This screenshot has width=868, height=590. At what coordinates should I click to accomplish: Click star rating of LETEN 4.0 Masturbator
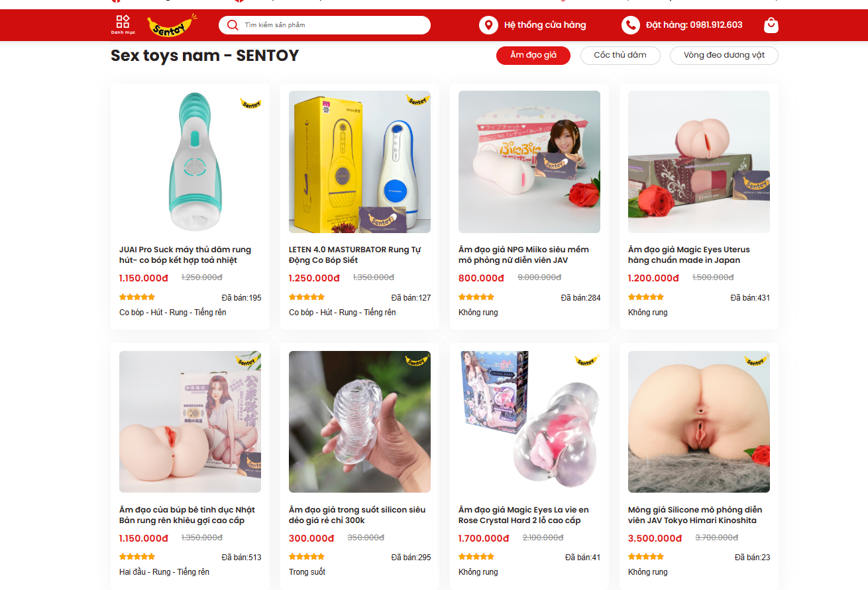coord(307,297)
